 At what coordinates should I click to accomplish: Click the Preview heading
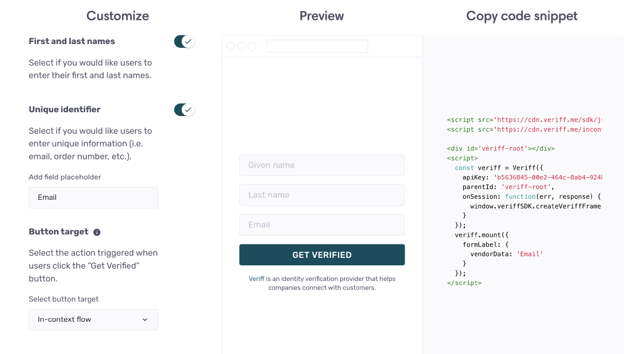[321, 16]
